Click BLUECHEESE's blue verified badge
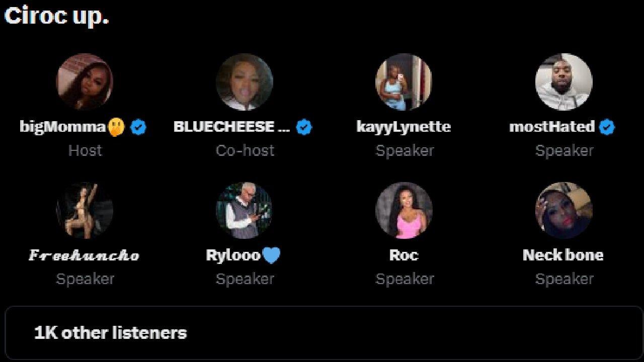 click(304, 127)
